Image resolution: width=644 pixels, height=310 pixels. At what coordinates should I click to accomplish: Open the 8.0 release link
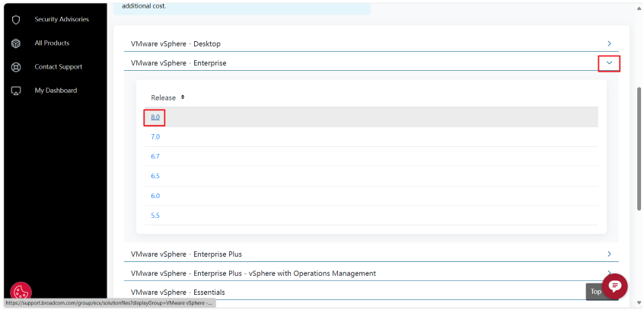click(155, 117)
